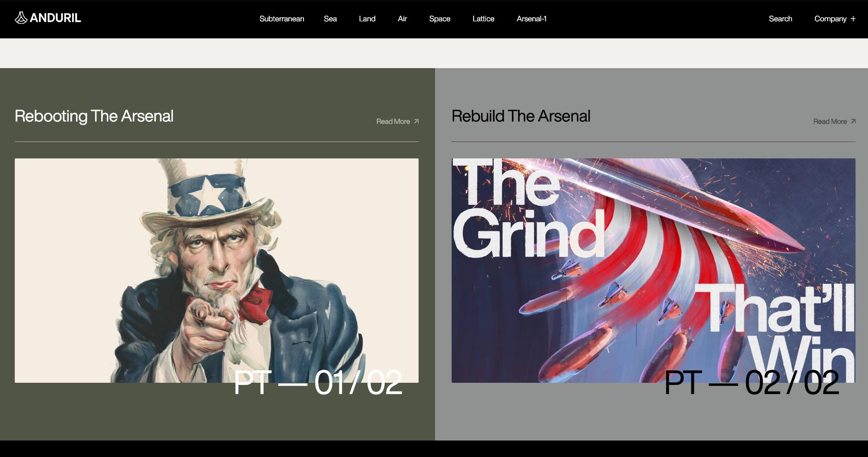Click the ANDURIL wordmark text
The image size is (868, 457).
(56, 18)
